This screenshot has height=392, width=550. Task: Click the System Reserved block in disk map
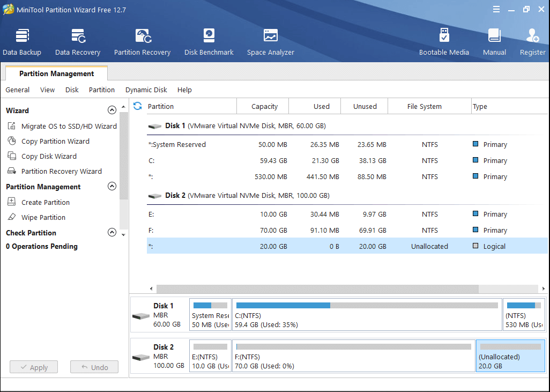pos(210,314)
